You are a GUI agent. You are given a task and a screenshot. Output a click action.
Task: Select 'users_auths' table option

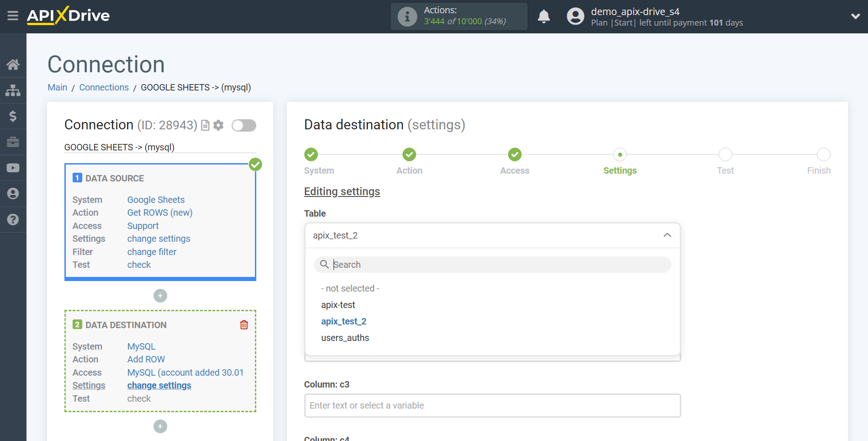[345, 338]
